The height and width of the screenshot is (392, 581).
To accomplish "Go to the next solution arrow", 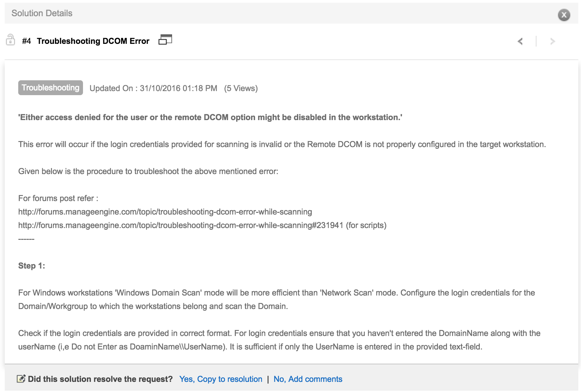I will pyautogui.click(x=552, y=41).
